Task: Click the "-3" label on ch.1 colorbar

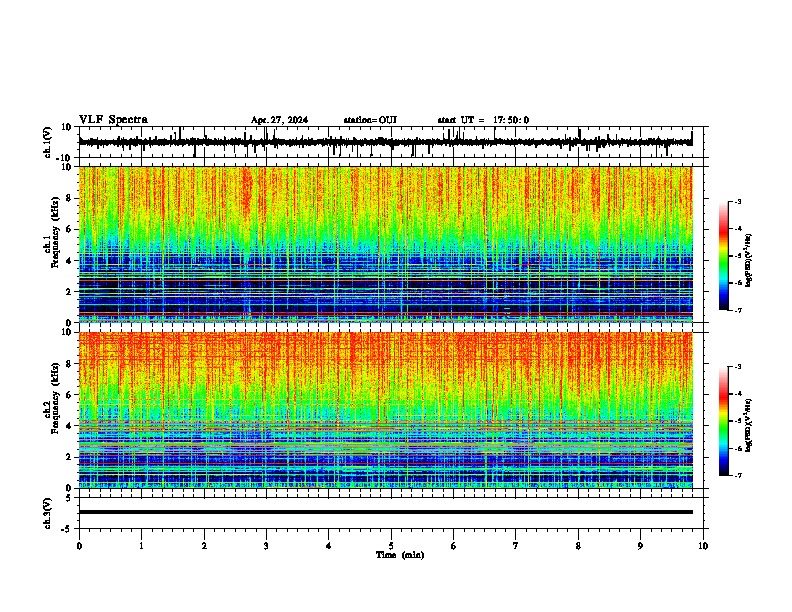Action: pyautogui.click(x=737, y=201)
